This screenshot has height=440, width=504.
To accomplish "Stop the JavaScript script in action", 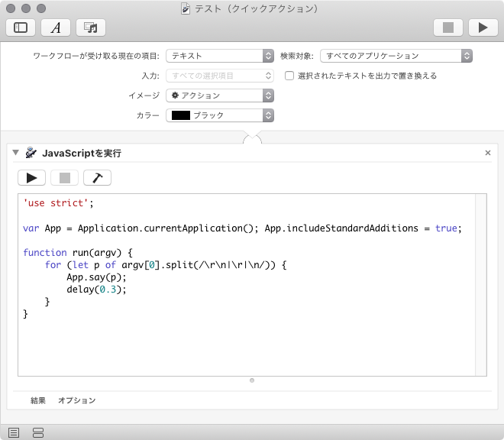I will [64, 178].
